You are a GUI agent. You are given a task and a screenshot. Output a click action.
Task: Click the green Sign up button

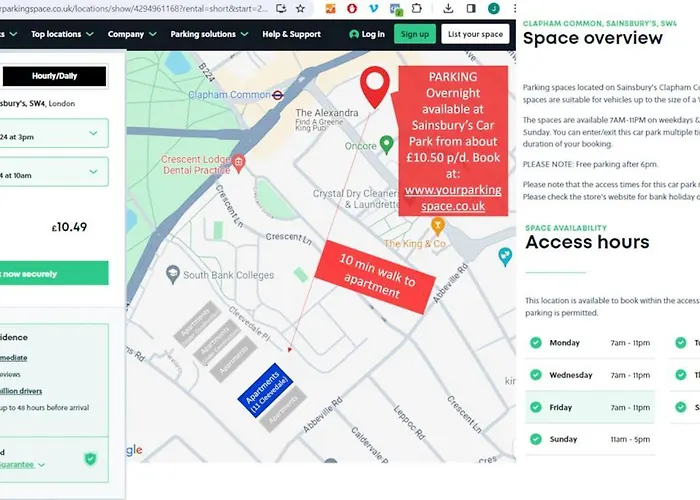click(415, 34)
